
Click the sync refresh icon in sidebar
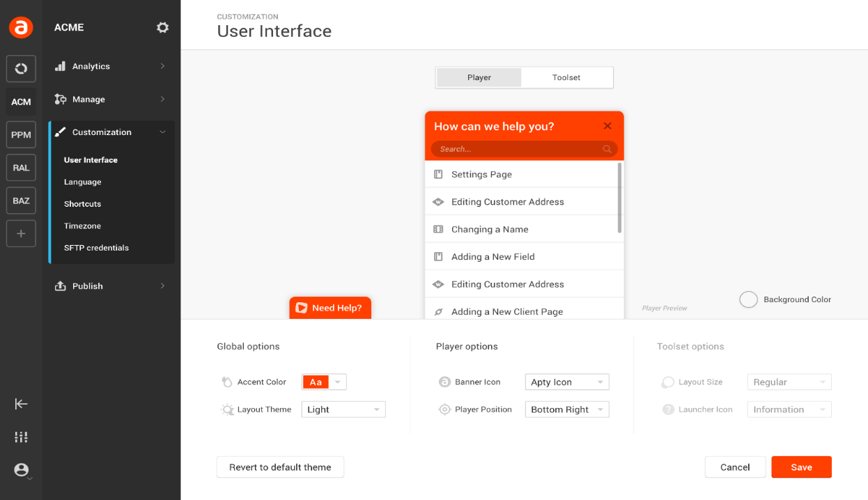20,68
